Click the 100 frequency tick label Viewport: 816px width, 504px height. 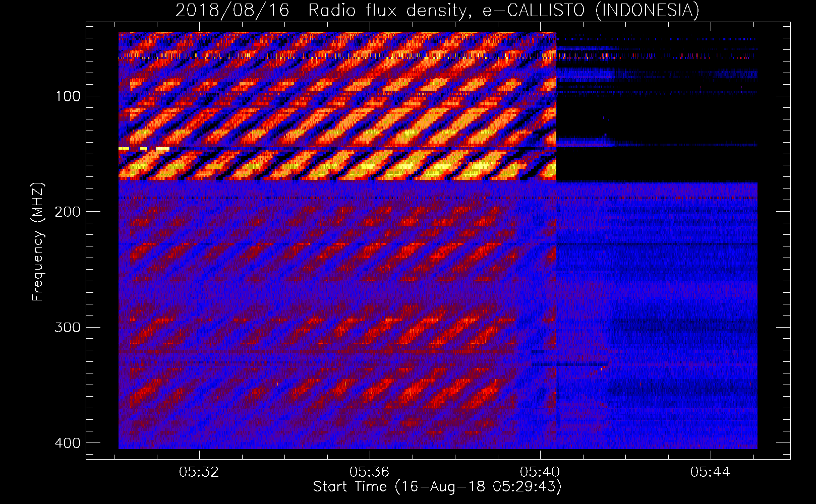pyautogui.click(x=68, y=96)
